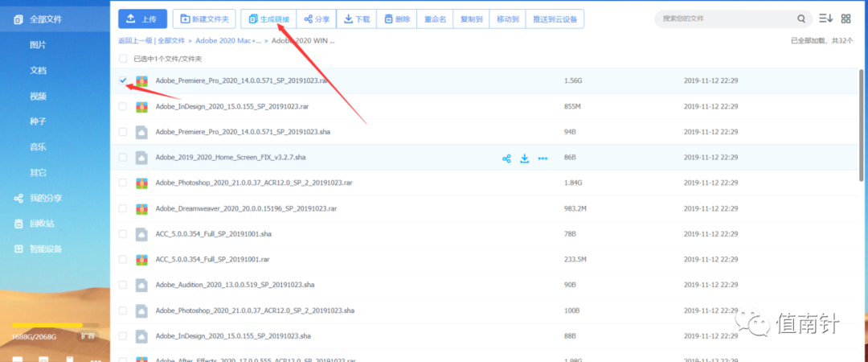This screenshot has width=868, height=362.
Task: Check the Photoshop .rar file checkbox
Action: 123,183
